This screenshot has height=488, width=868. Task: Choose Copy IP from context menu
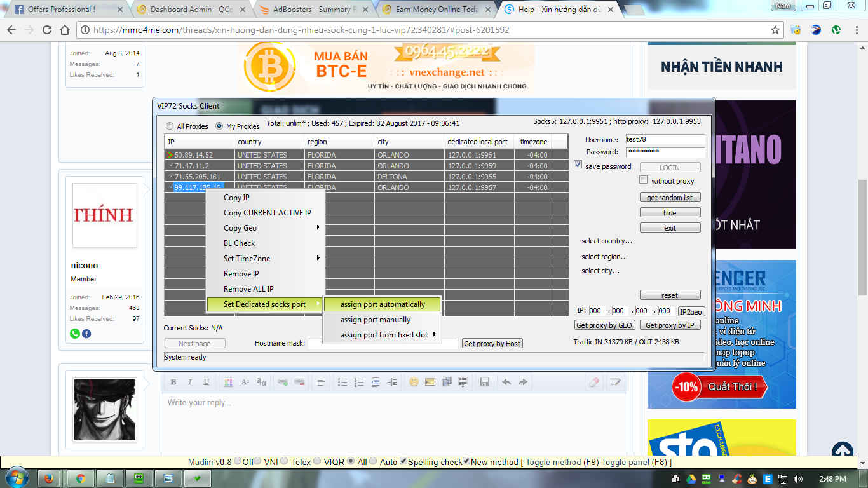click(x=266, y=198)
